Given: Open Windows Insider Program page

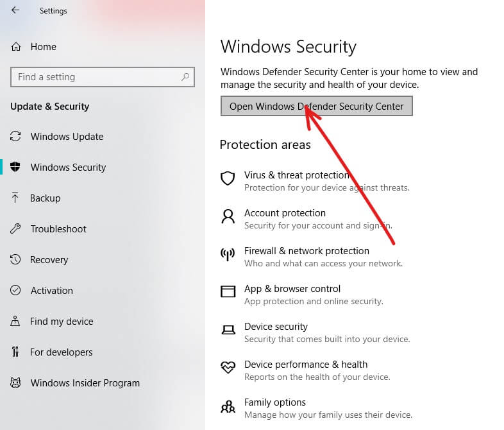Looking at the screenshot, I should (85, 383).
